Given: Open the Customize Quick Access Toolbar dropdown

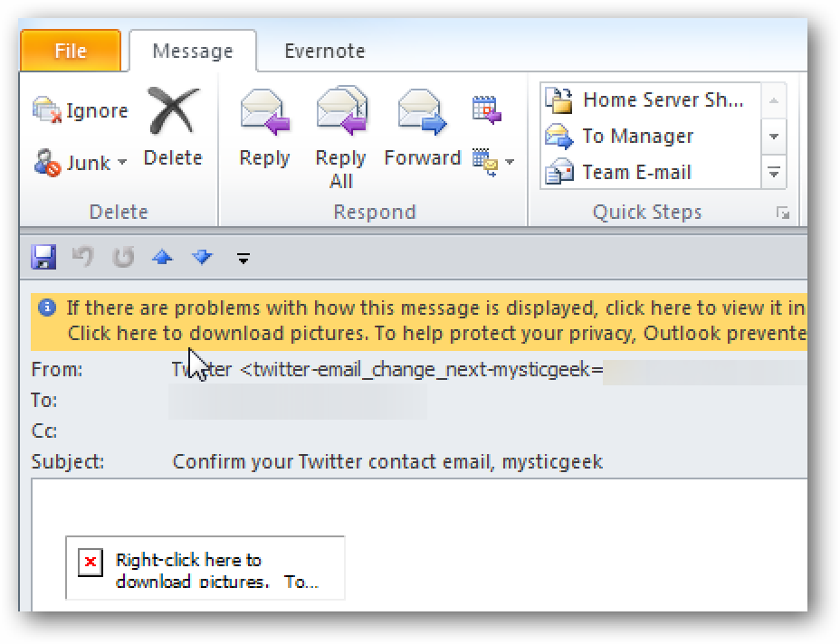Looking at the screenshot, I should click(x=242, y=258).
